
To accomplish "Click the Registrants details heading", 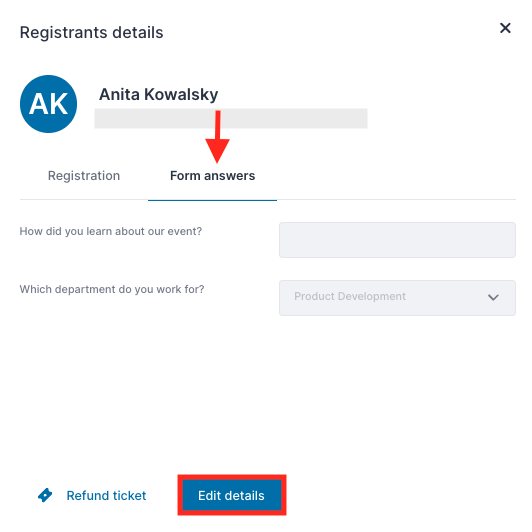I will pyautogui.click(x=92, y=33).
